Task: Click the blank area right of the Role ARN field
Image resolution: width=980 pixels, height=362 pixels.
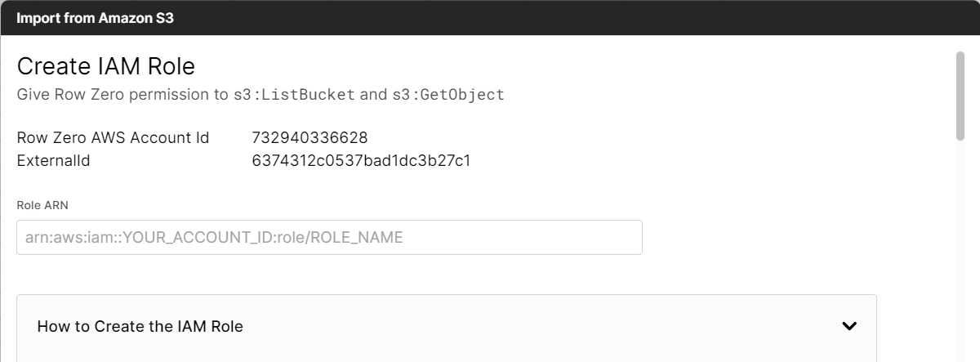Action: [x=776, y=238]
